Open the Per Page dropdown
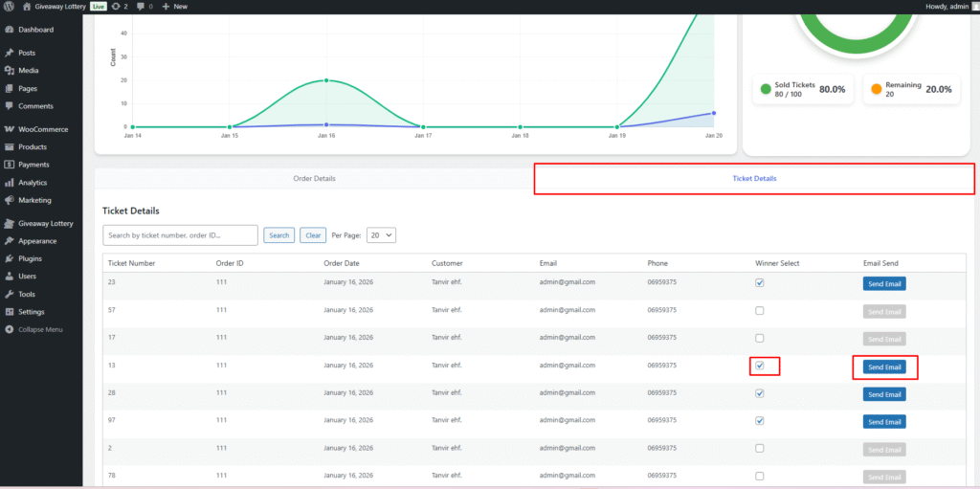 click(x=381, y=235)
